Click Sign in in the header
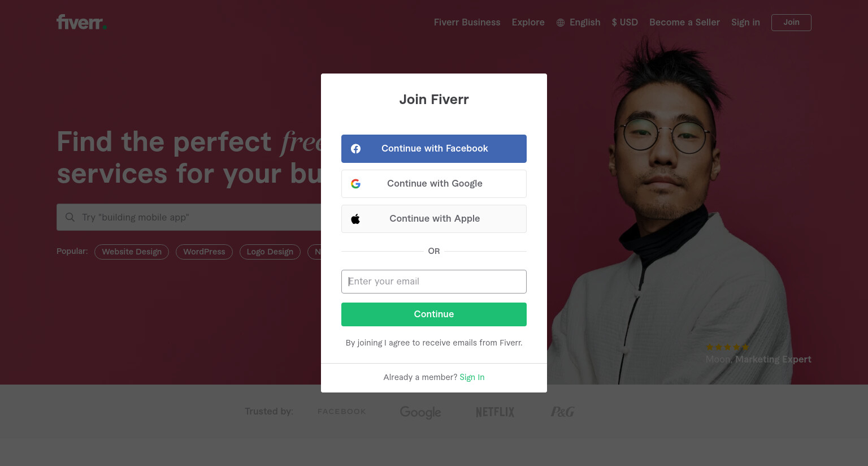868x466 pixels. click(x=745, y=23)
